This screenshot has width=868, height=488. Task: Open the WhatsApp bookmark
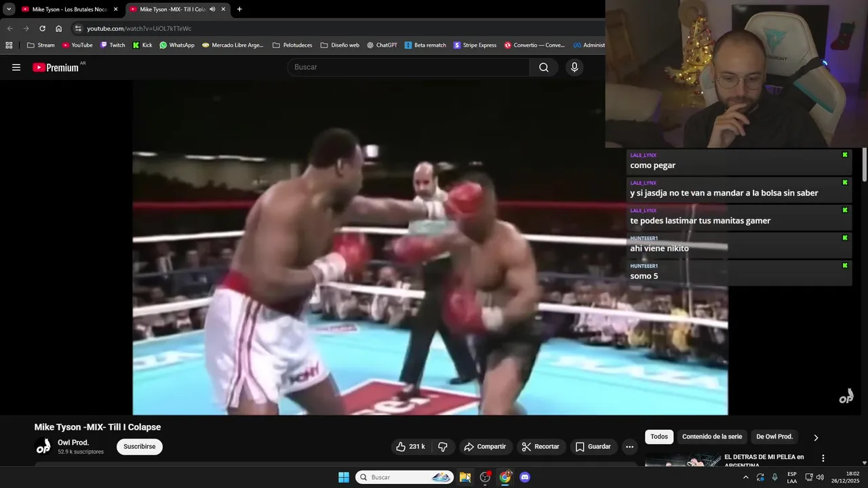coord(177,45)
